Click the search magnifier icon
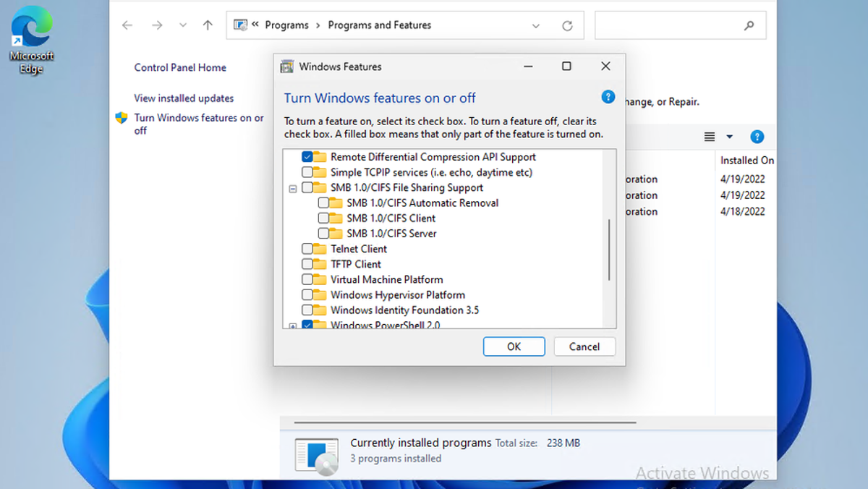Image resolution: width=868 pixels, height=489 pixels. 749,25
